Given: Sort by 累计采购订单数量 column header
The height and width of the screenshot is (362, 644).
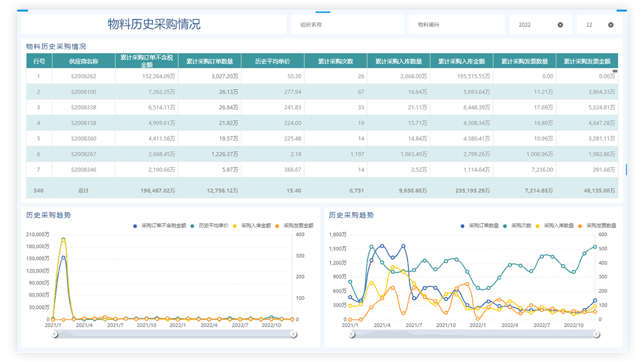Looking at the screenshot, I should click(209, 61).
